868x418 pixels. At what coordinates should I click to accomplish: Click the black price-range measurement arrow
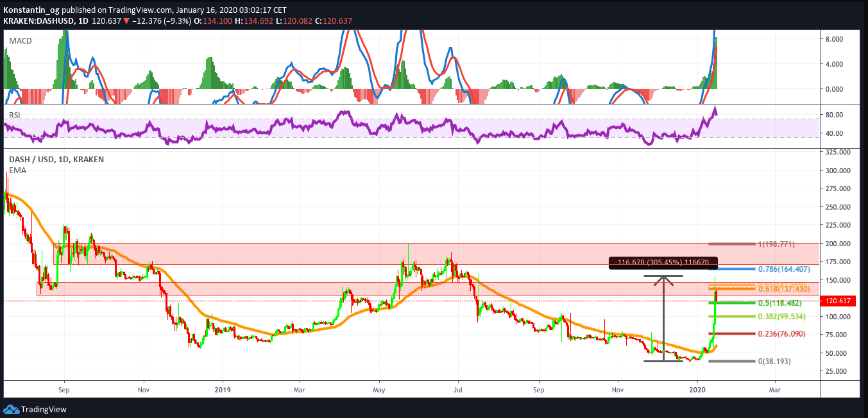[663, 317]
